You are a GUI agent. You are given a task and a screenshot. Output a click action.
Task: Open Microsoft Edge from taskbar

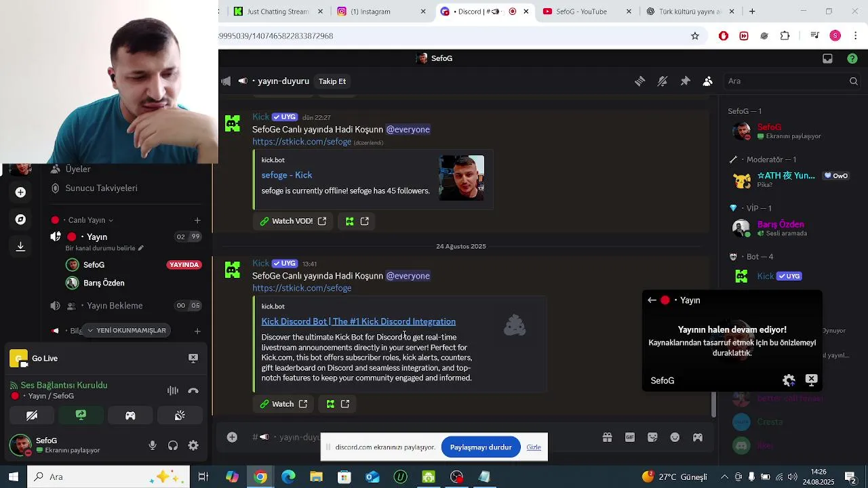288,477
